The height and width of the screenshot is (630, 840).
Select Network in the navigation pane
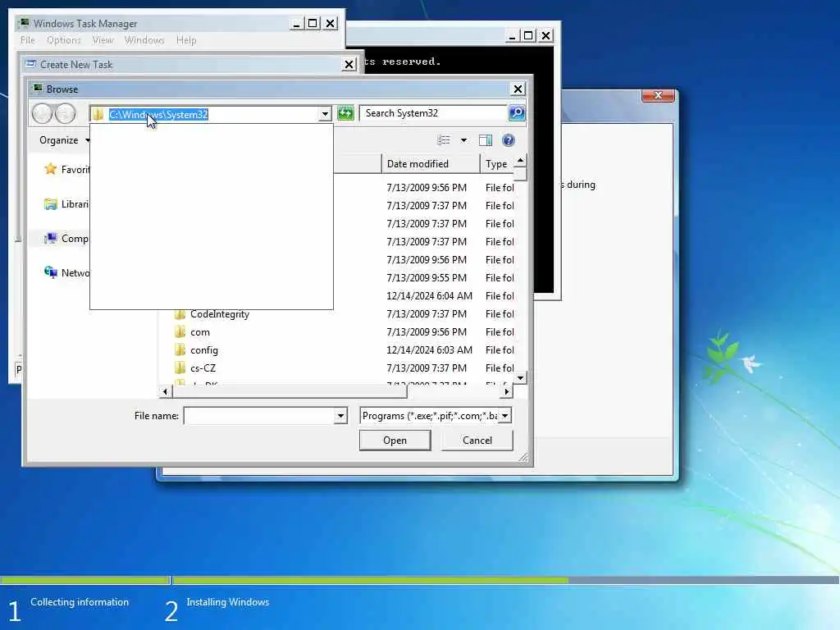[67, 272]
